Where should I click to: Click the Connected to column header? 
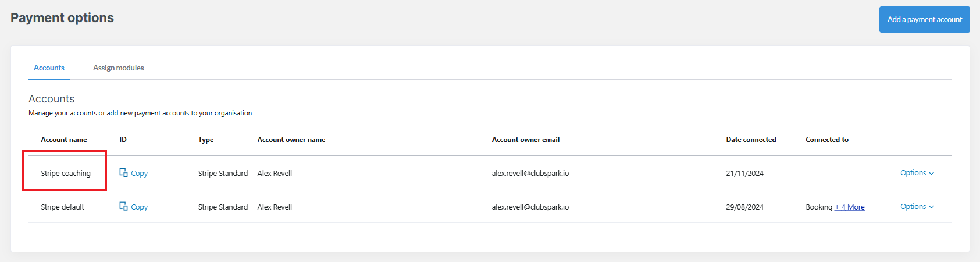[826, 140]
